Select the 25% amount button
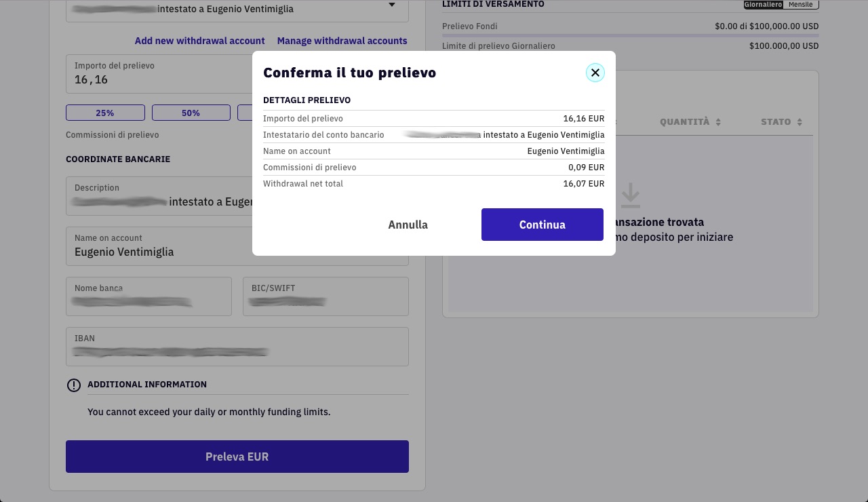The width and height of the screenshot is (868, 502). pyautogui.click(x=105, y=113)
